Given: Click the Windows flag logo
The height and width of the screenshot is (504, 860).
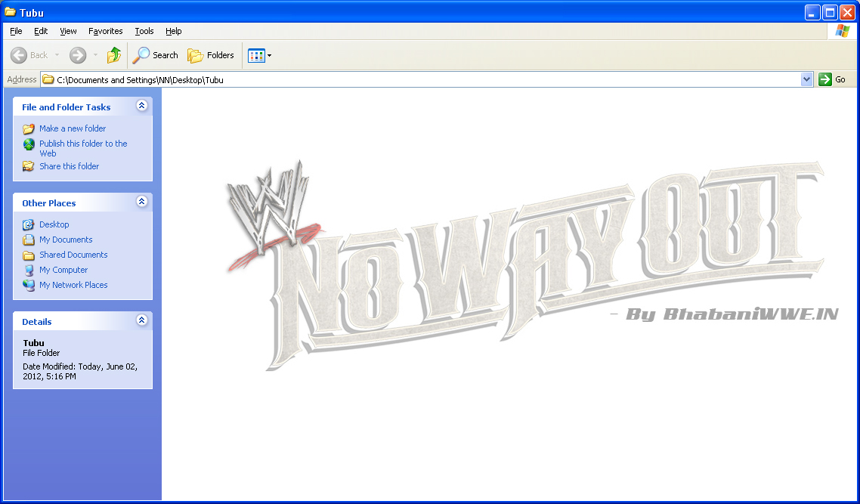Looking at the screenshot, I should point(843,31).
